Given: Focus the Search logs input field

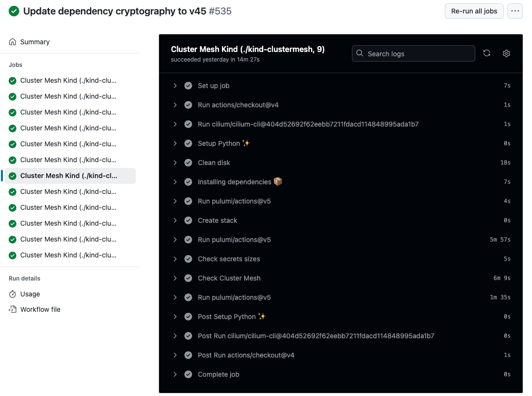Looking at the screenshot, I should coord(413,53).
